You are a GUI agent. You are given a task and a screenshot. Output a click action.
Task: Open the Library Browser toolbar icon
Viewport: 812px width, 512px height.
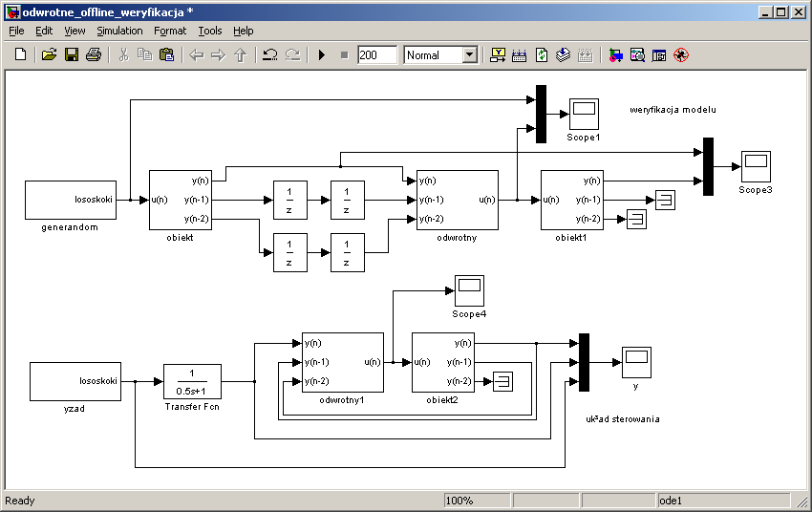613,55
